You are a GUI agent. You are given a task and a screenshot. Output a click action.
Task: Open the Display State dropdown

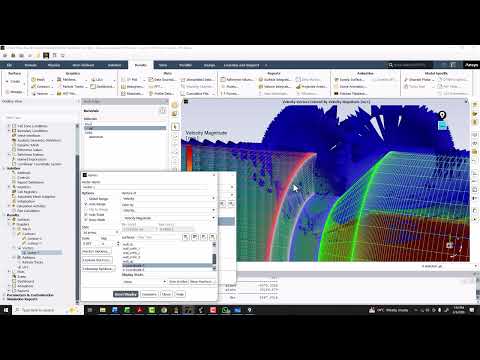click(144, 282)
